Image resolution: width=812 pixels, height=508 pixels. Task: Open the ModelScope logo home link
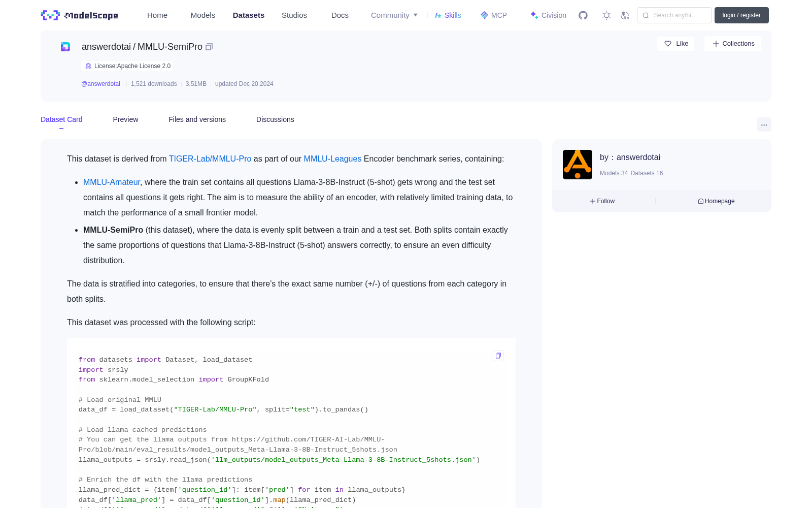pyautogui.click(x=80, y=15)
